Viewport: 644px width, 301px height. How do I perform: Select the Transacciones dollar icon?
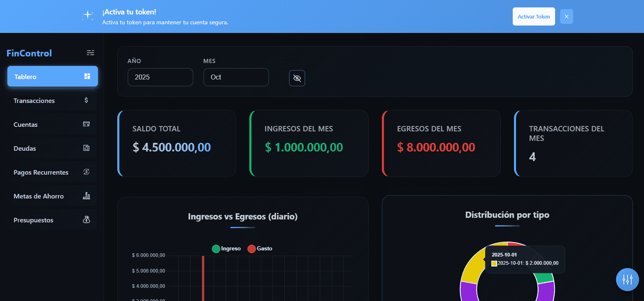86,100
